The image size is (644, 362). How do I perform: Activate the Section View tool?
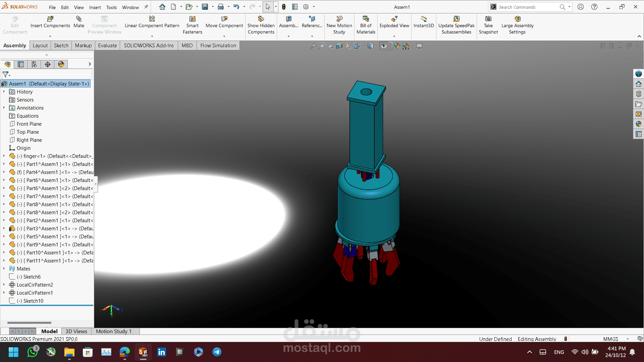pyautogui.click(x=339, y=46)
